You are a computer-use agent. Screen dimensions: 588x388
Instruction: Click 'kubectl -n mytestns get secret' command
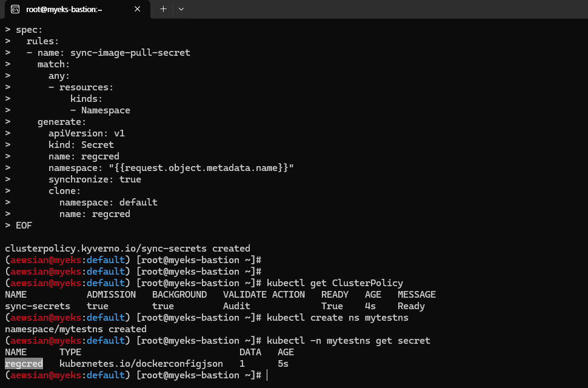click(349, 341)
